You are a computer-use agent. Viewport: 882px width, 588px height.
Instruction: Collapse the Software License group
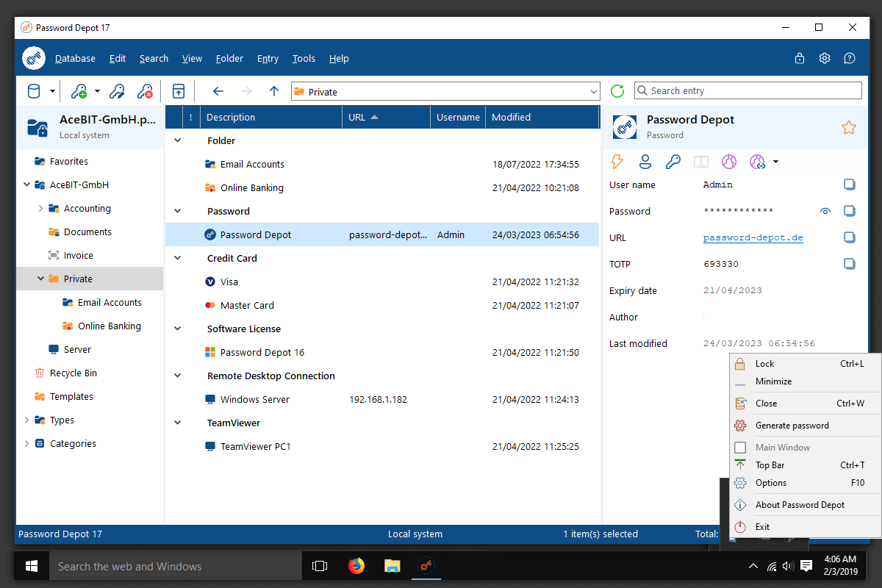pos(177,329)
